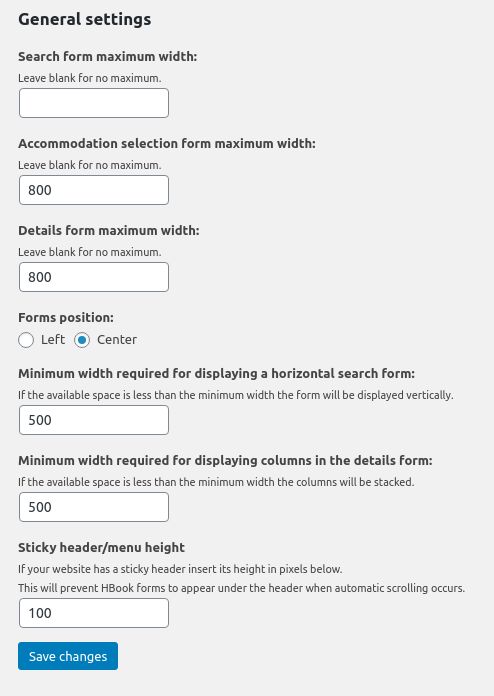Click the Save changes button
Viewport: 494px width, 696px height.
point(68,656)
